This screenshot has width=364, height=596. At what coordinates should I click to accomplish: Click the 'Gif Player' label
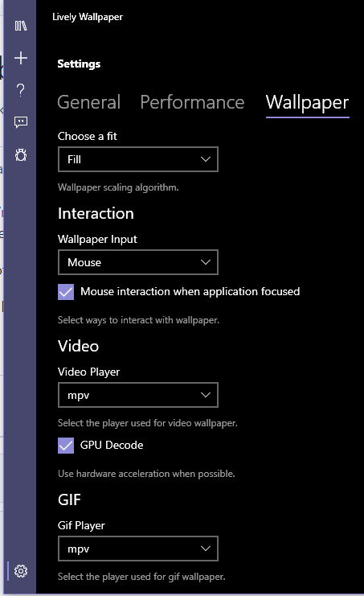(81, 525)
